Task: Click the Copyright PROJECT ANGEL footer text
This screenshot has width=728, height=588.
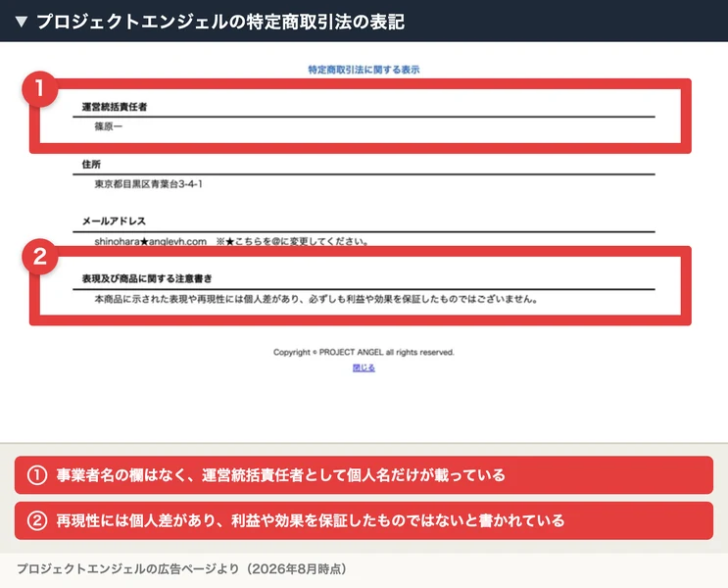Action: (x=364, y=352)
